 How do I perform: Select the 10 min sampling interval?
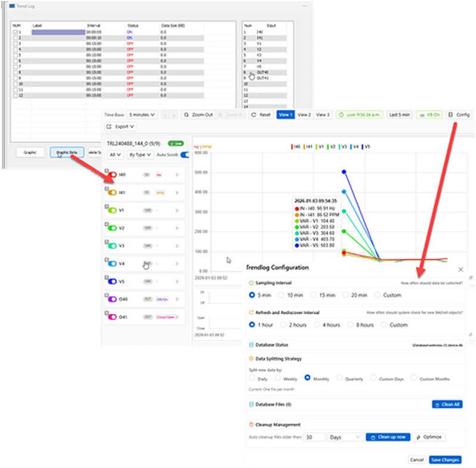click(x=282, y=295)
